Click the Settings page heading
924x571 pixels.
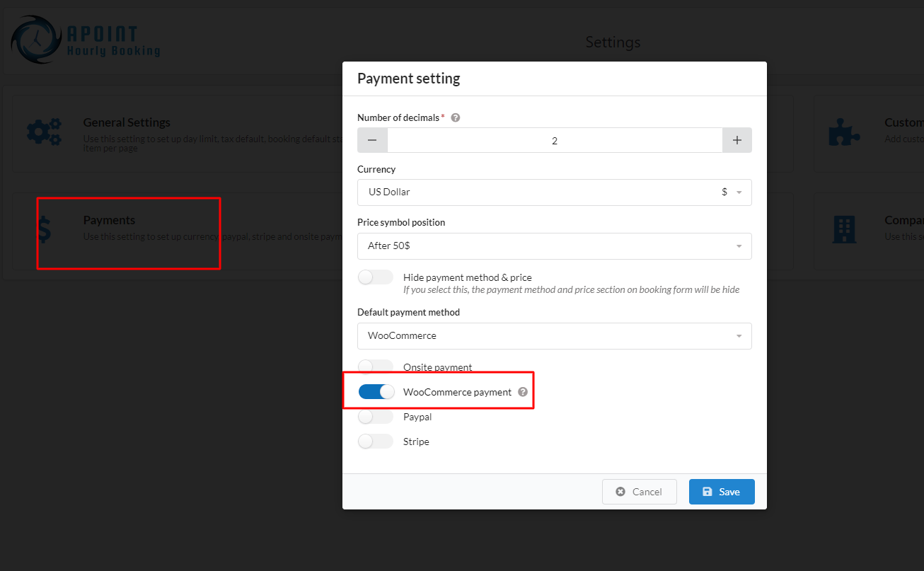tap(613, 42)
